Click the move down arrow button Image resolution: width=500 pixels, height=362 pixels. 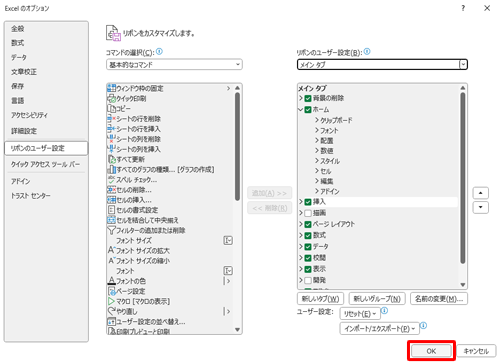[x=481, y=207]
